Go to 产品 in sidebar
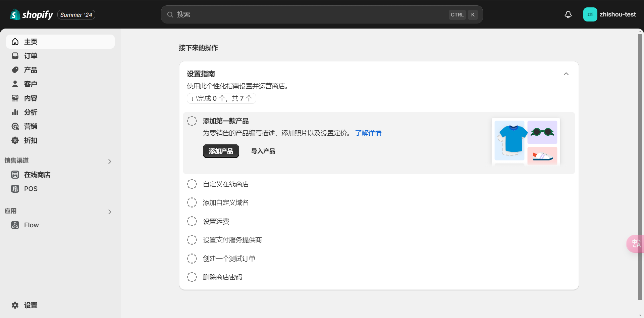This screenshot has width=644, height=318. click(60, 70)
